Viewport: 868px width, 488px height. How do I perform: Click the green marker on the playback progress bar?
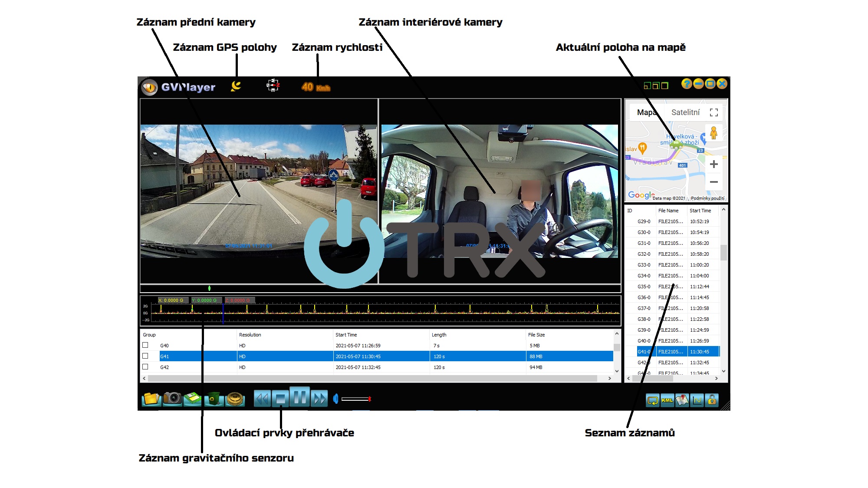[210, 288]
